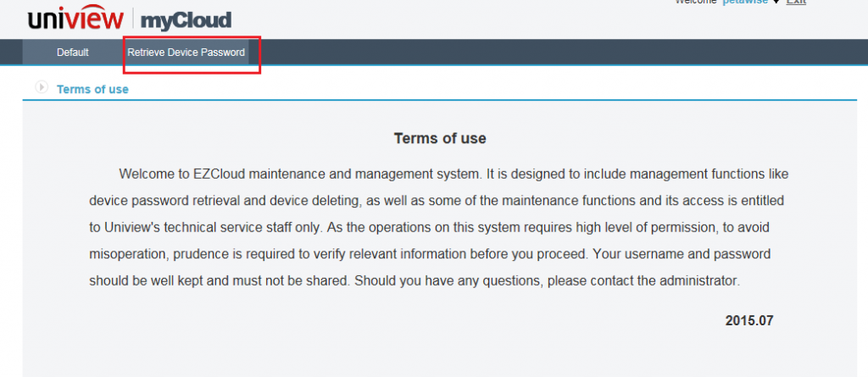Screen dimensions: 868x377
Task: Click the petawise username
Action: click(745, 3)
